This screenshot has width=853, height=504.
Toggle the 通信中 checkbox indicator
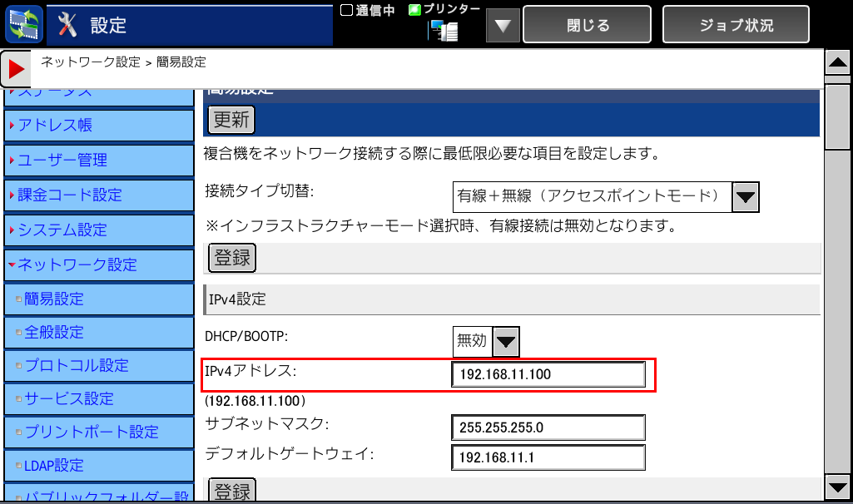click(x=346, y=10)
